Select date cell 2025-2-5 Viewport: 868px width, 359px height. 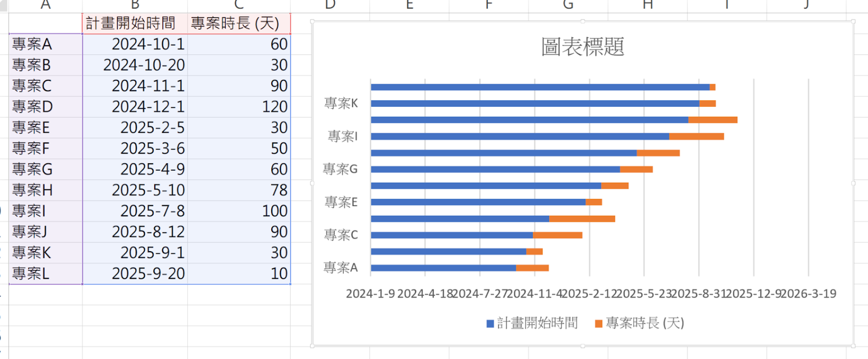[x=135, y=127]
